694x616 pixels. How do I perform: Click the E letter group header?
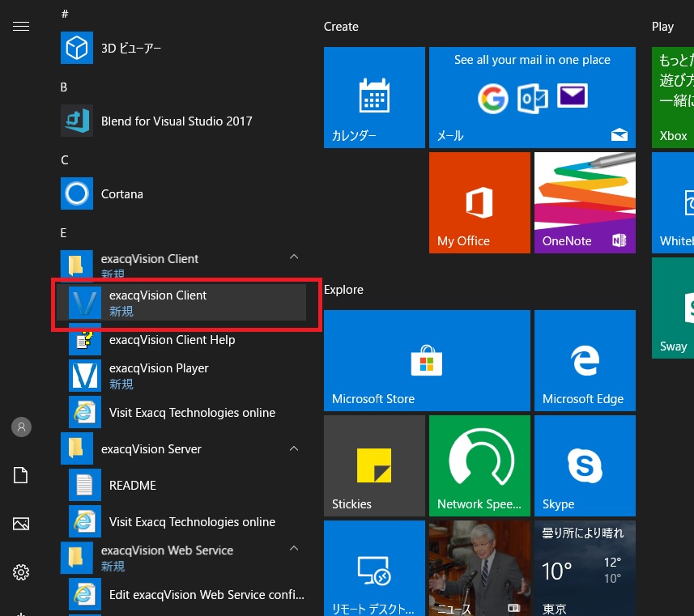[63, 233]
